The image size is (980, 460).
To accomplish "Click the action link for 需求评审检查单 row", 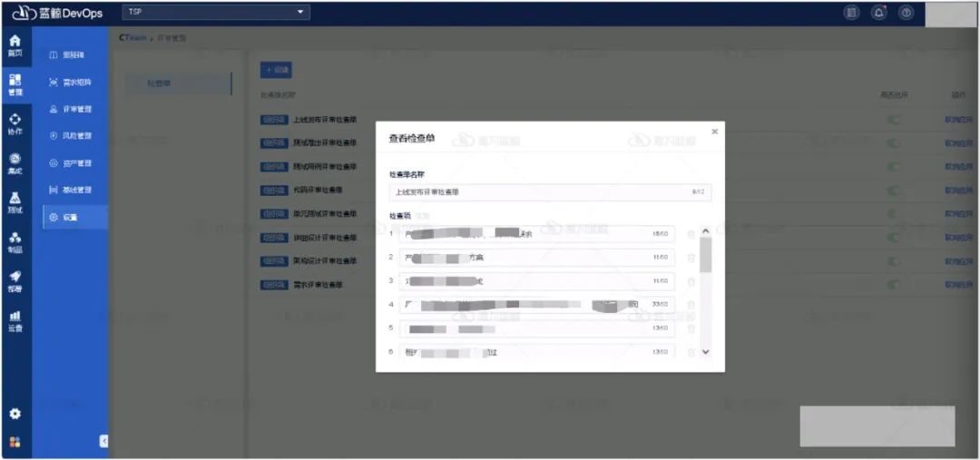I will tap(959, 284).
